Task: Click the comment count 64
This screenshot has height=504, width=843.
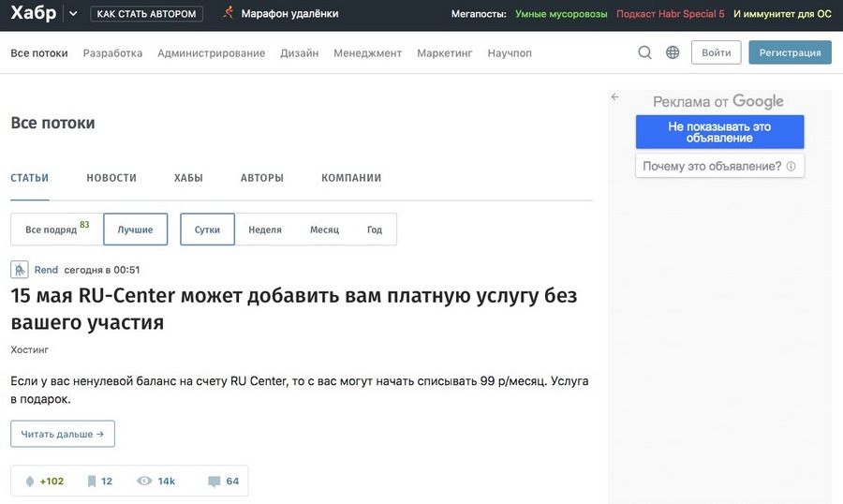Action: coord(232,481)
